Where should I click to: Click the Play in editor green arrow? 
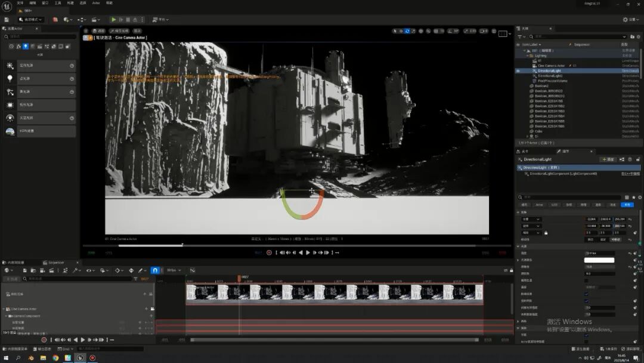tap(113, 19)
